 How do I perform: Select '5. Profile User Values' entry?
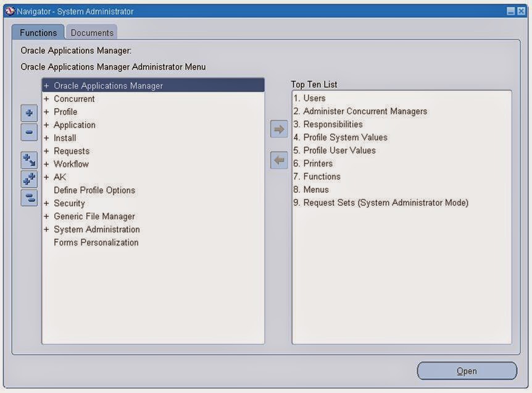coord(335,151)
